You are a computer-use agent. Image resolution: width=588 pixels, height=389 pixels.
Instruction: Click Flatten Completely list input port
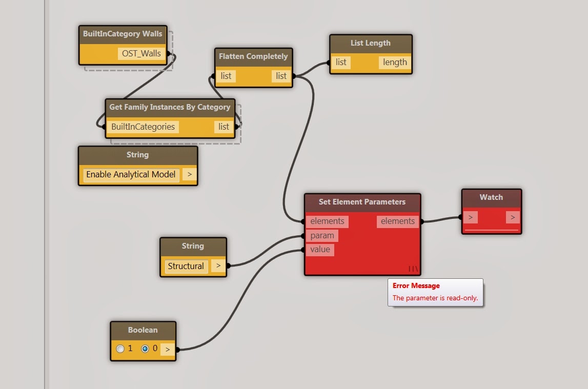coord(226,76)
